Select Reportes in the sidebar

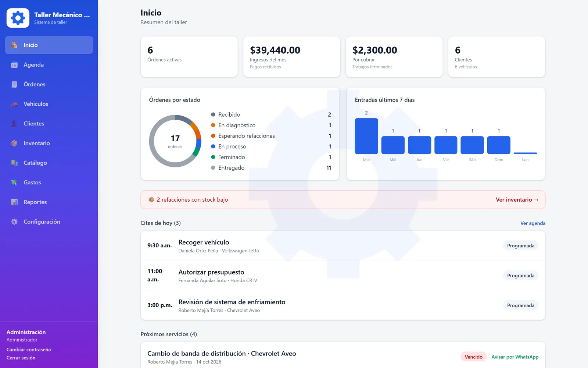click(49, 202)
